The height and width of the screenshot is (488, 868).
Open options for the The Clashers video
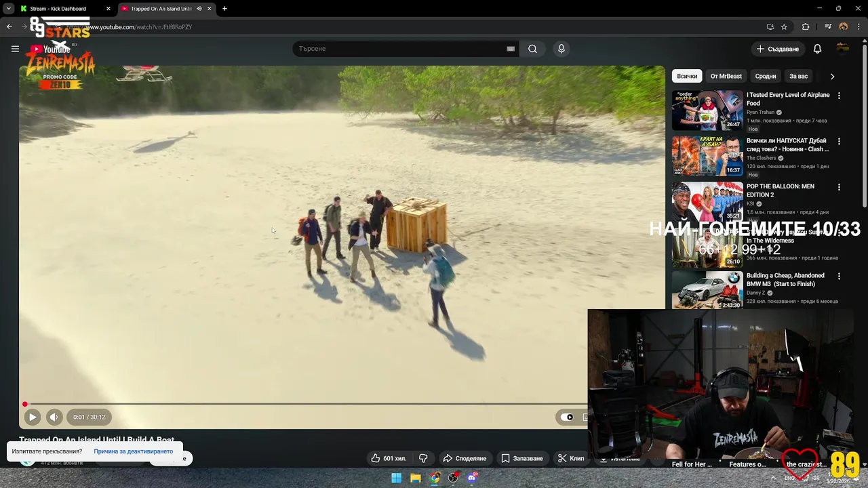pyautogui.click(x=839, y=142)
